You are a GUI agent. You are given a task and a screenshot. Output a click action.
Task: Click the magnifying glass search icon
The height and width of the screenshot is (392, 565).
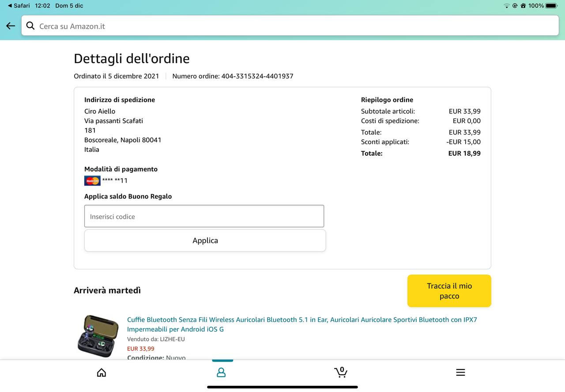tap(30, 26)
